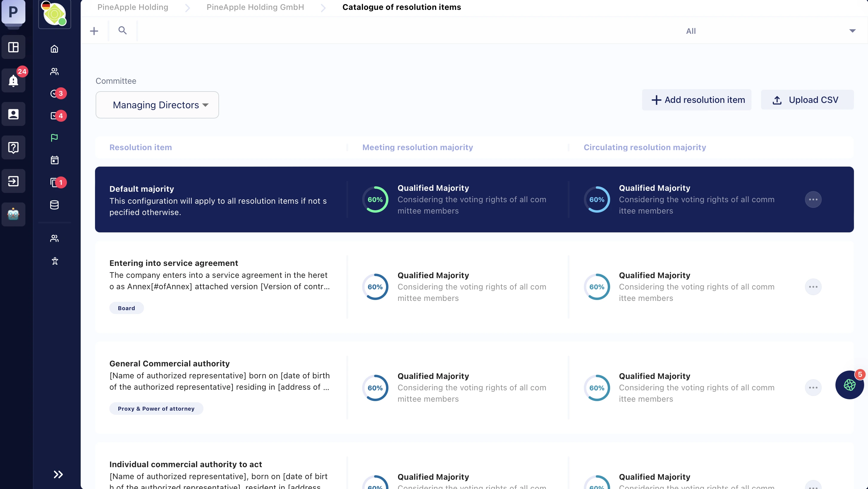Open options for General Commercial authority row
This screenshot has height=489, width=868.
(x=813, y=388)
